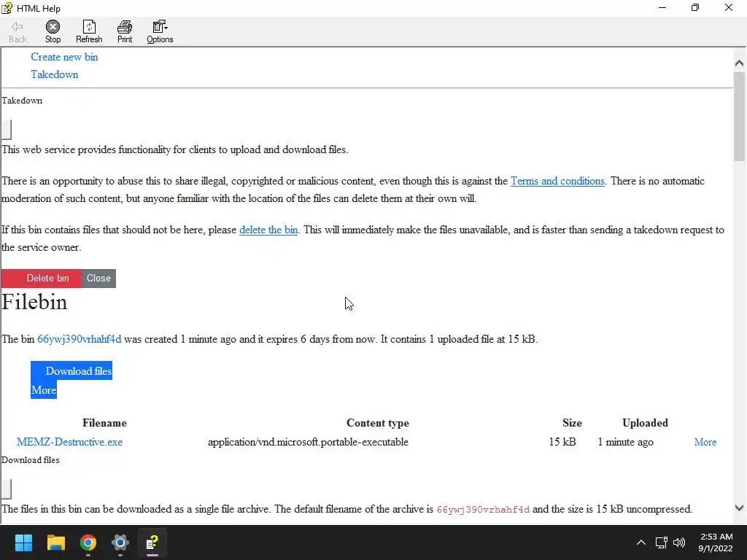Open the Create new bin link
747x560 pixels.
coord(64,57)
